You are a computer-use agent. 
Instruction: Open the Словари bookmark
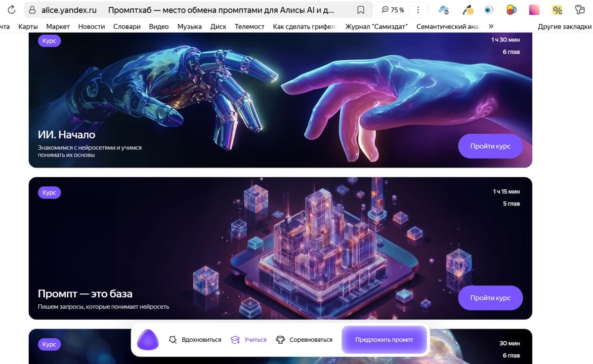127,27
